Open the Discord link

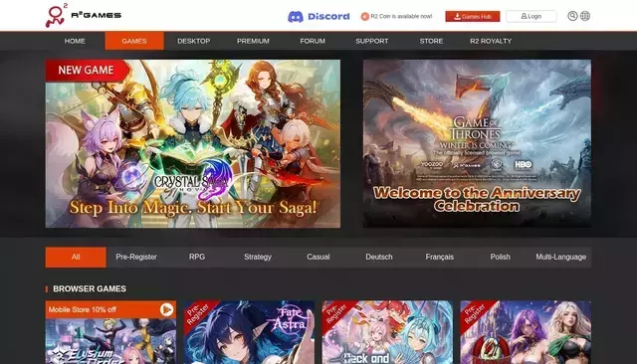[318, 16]
